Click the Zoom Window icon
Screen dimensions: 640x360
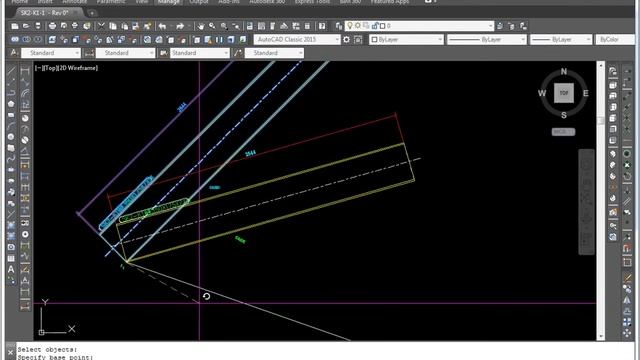224,26
